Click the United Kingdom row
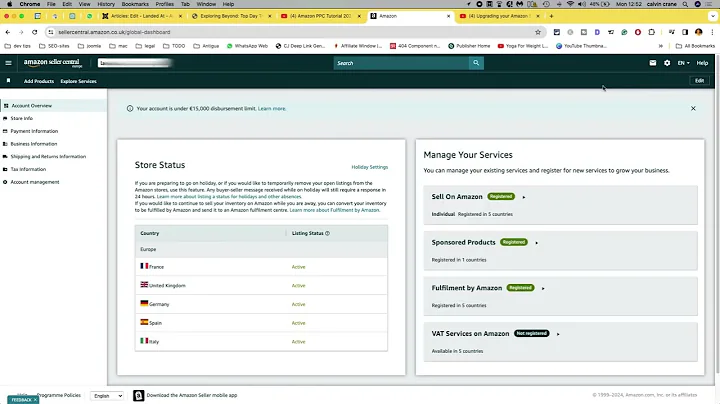Viewport: 720px width, 404px height. 261,286
